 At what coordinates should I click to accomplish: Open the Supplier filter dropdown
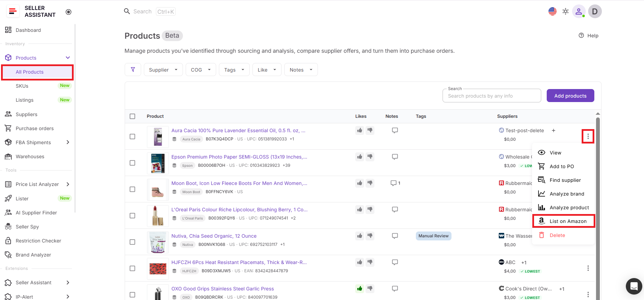click(163, 70)
